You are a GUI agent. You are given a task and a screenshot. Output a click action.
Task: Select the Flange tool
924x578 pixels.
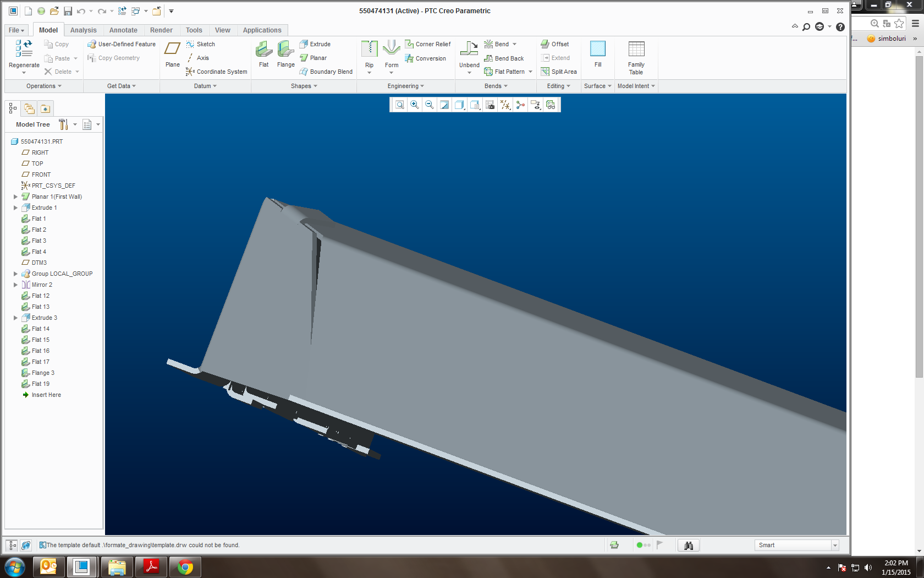(285, 54)
